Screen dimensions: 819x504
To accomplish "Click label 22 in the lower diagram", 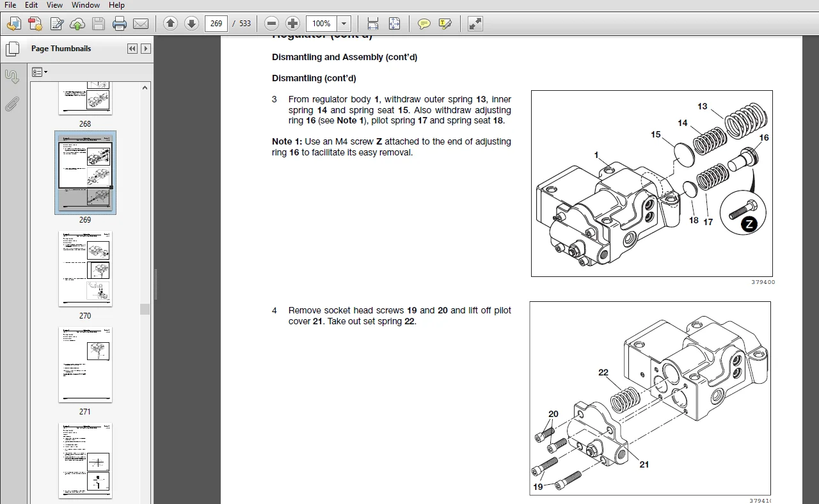I will pyautogui.click(x=603, y=372).
